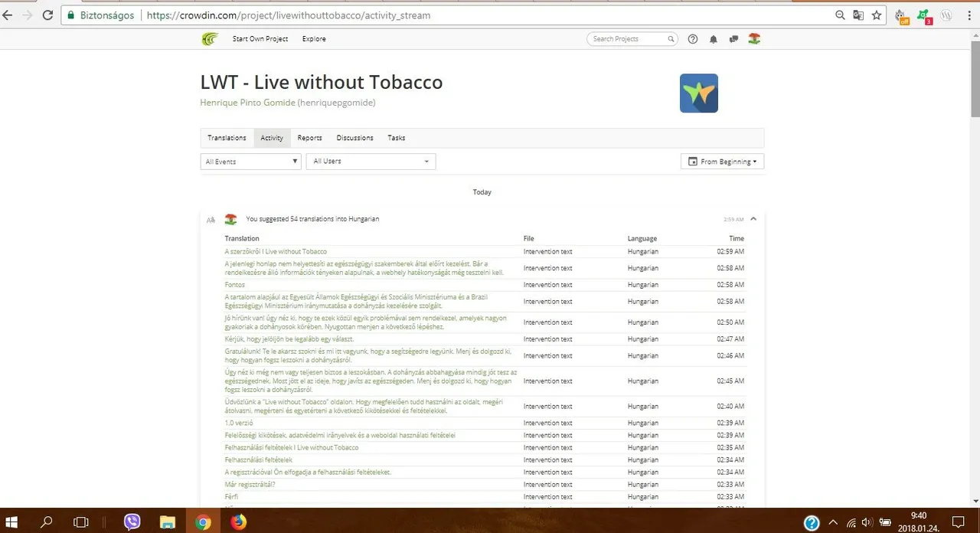Screen dimensions: 980x533
Task: Open Viber from the taskbar
Action: pos(132,522)
